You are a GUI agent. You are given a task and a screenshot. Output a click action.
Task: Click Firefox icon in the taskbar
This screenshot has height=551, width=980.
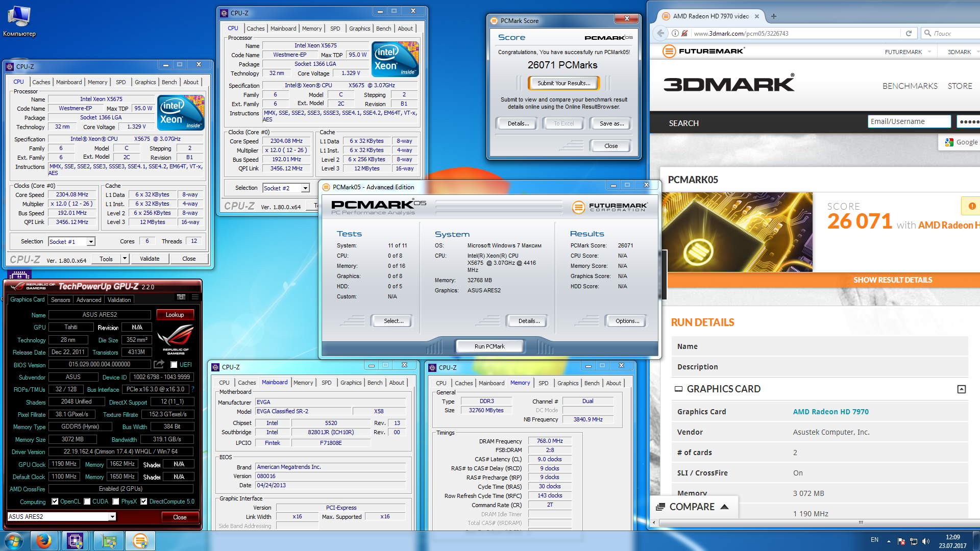pyautogui.click(x=44, y=541)
